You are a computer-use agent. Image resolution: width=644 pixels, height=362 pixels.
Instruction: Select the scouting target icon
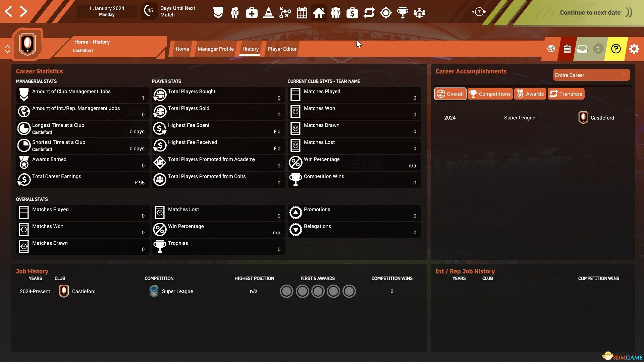click(386, 12)
